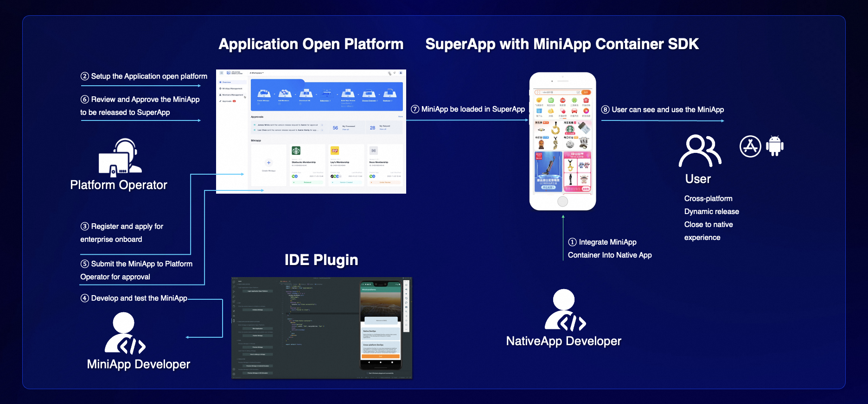
Task: Expand the A Workspace dropdown
Action: coord(257,73)
